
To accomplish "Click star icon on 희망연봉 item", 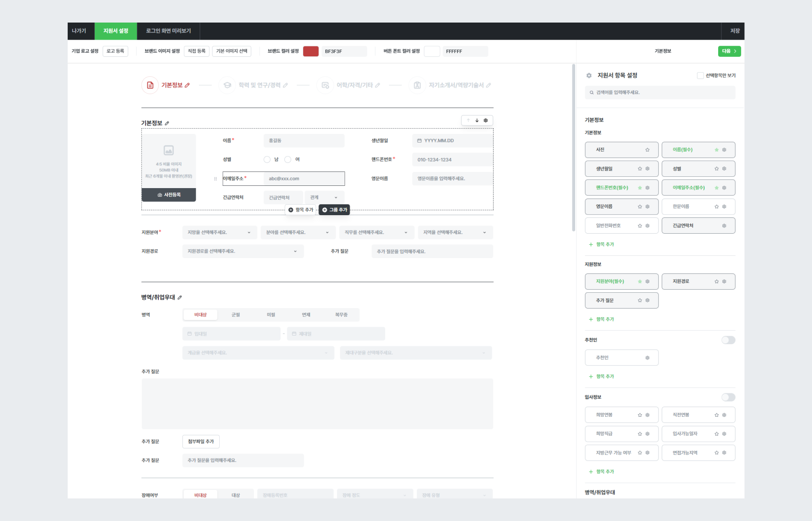I will click(640, 415).
